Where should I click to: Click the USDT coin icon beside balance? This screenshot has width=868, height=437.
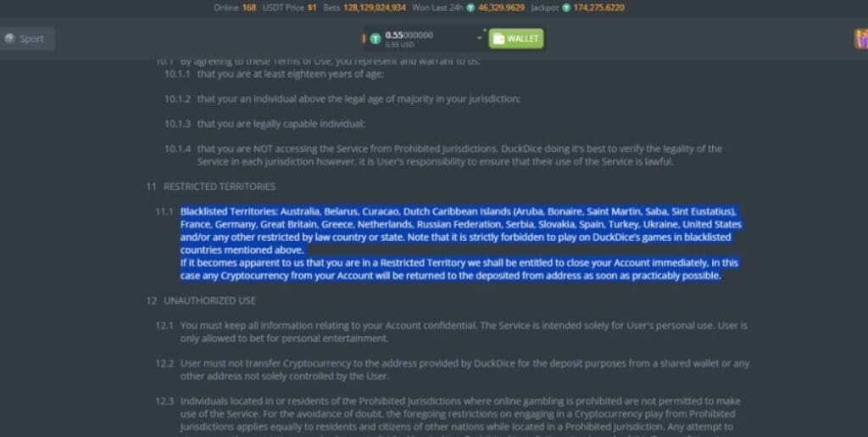click(x=376, y=39)
